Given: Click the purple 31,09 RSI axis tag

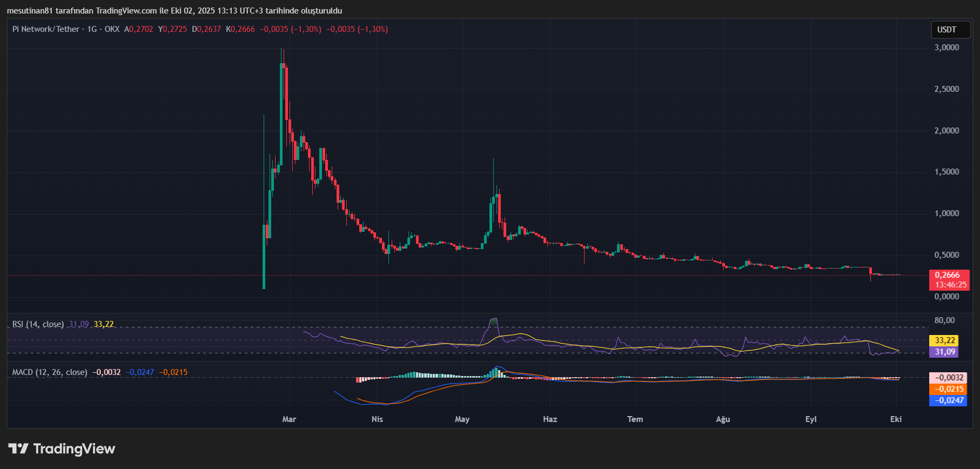Looking at the screenshot, I should tap(943, 352).
